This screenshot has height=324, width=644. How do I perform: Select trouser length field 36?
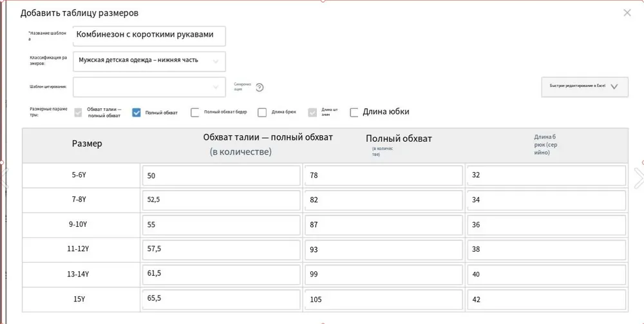point(547,225)
